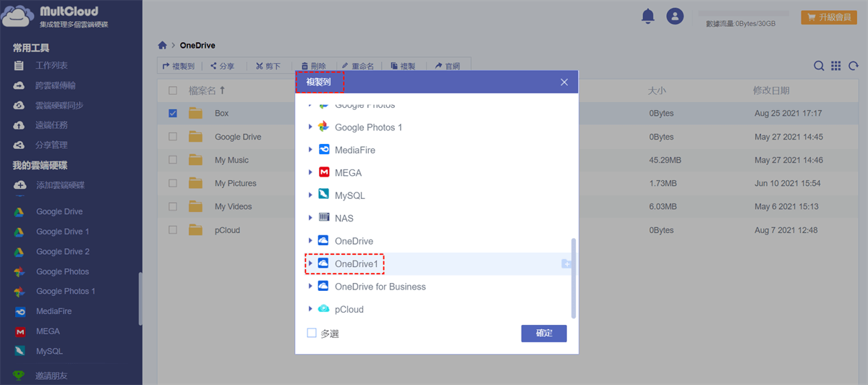The image size is (868, 385).
Task: Click MEGA icon in dialog
Action: pyautogui.click(x=324, y=173)
